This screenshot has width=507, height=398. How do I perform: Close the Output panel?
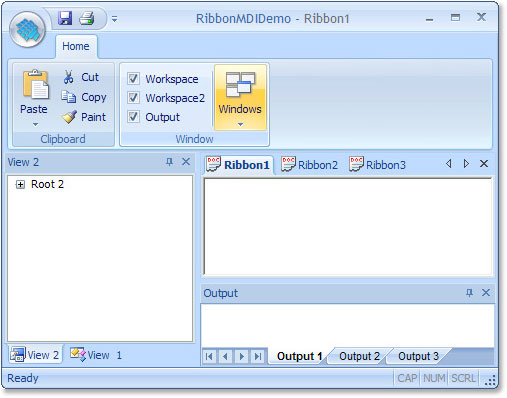coord(486,293)
